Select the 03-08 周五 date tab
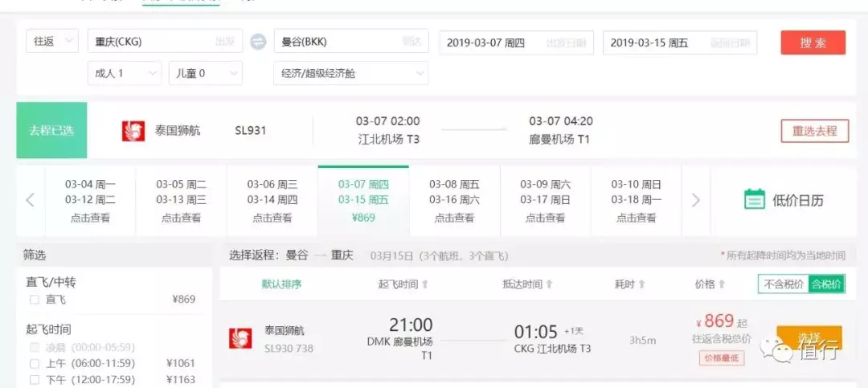This screenshot has height=388, width=868. [x=454, y=201]
